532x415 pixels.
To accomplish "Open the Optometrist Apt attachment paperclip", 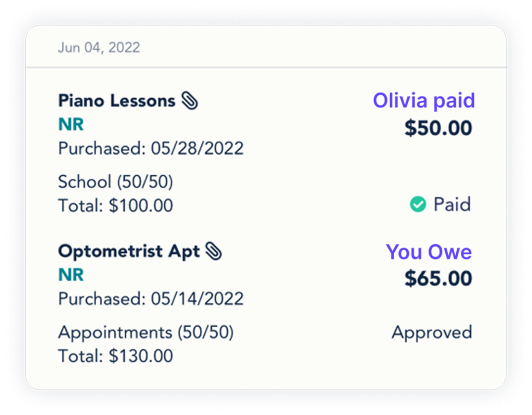I will pos(214,251).
